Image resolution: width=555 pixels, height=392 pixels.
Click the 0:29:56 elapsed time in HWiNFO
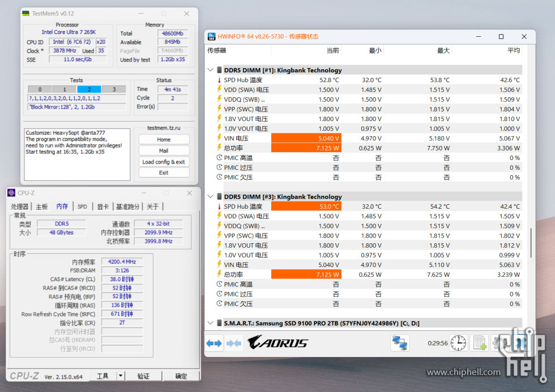pyautogui.click(x=437, y=343)
